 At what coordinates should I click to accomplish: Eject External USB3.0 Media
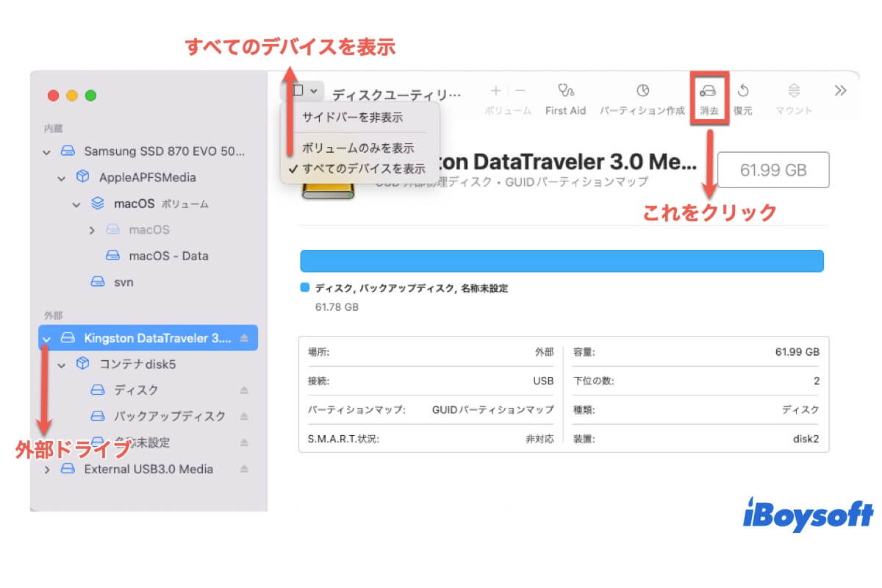pyautogui.click(x=245, y=469)
